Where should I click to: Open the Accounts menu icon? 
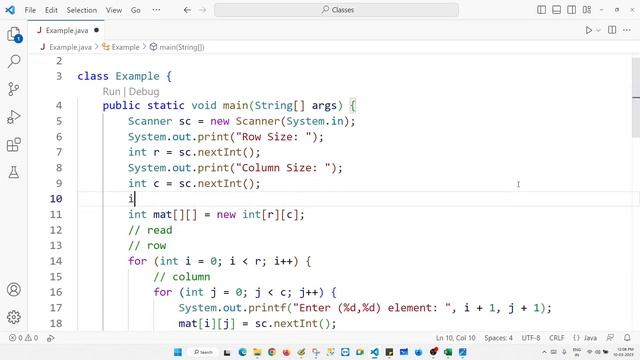pos(14,289)
